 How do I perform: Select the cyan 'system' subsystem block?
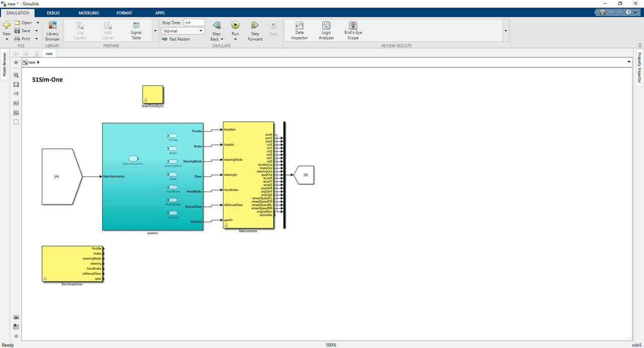tap(153, 177)
